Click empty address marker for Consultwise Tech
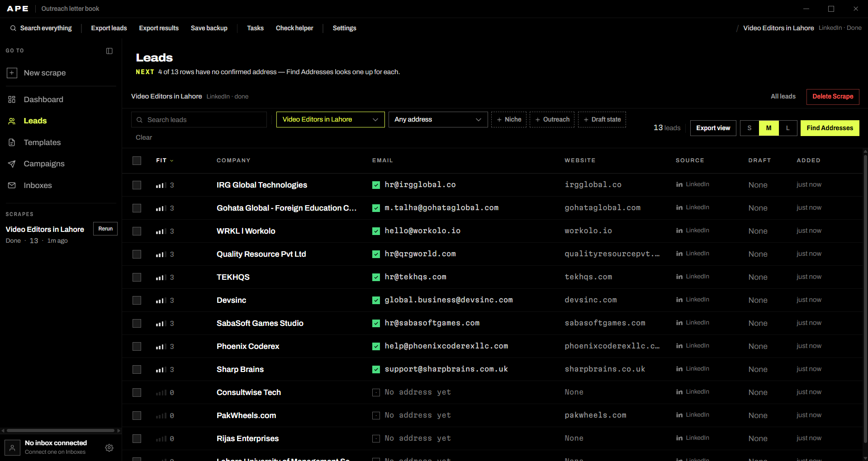868x461 pixels. pyautogui.click(x=376, y=392)
